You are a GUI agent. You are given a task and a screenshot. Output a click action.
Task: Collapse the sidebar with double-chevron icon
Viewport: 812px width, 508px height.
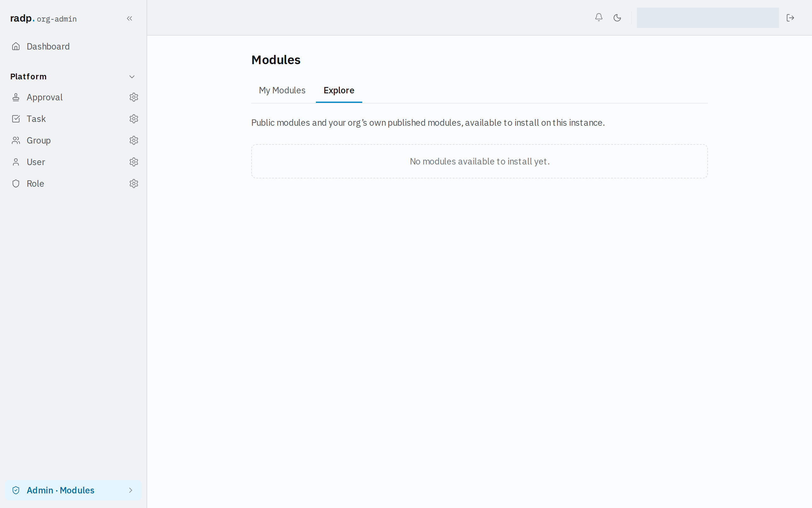pyautogui.click(x=129, y=18)
